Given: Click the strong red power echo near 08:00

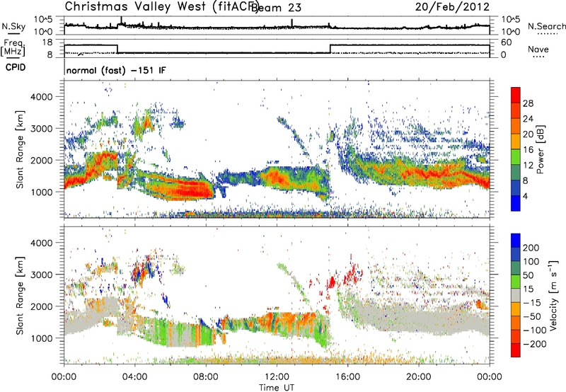Looking at the screenshot, I should pyautogui.click(x=197, y=190).
